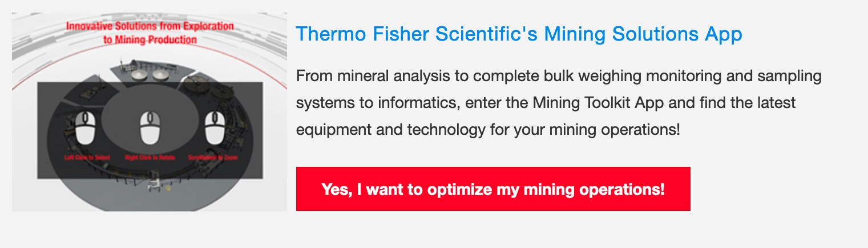The width and height of the screenshot is (868, 248).
Task: Click the tower structure beside the tanks
Action: 122,64
